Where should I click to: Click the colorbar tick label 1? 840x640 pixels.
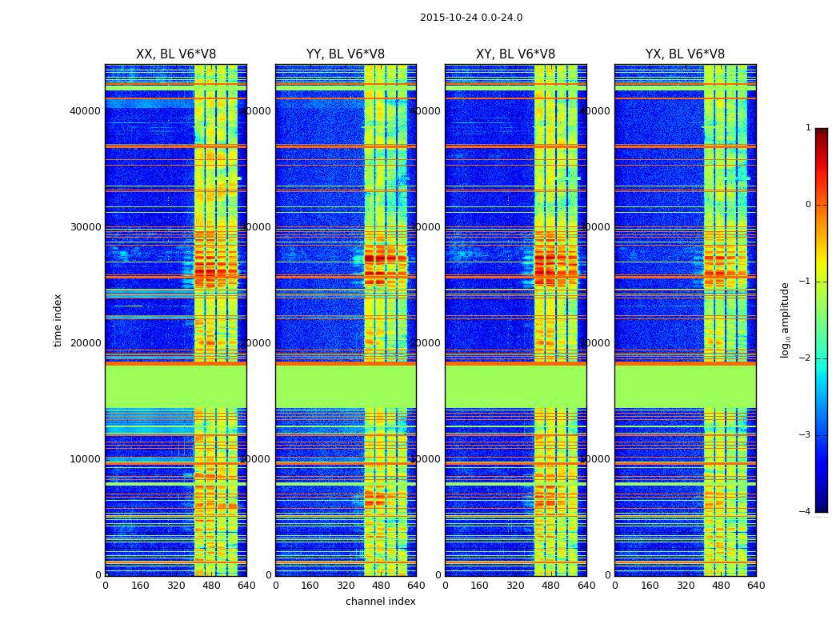click(x=807, y=128)
